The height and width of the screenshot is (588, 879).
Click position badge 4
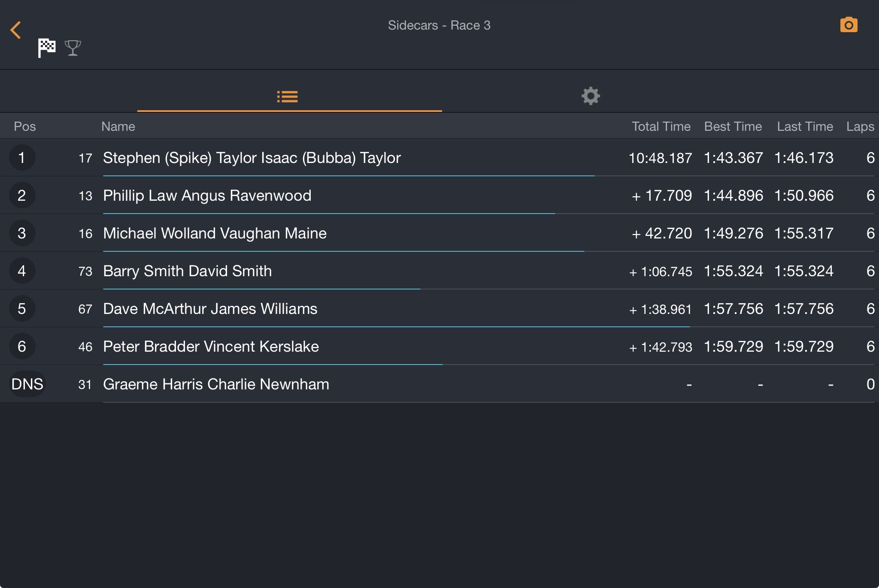click(22, 271)
